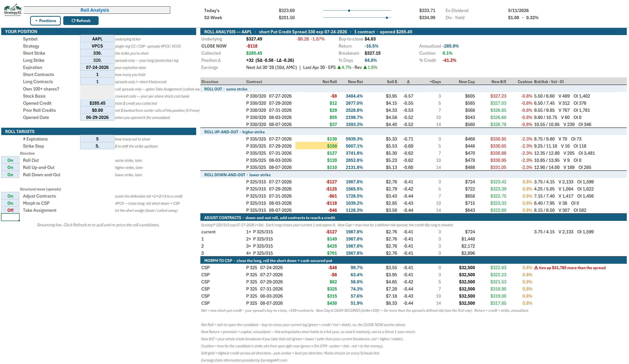This screenshot has height=364, width=629.
Task: Click the green Rev up-arrow indicator
Action: 365,67
